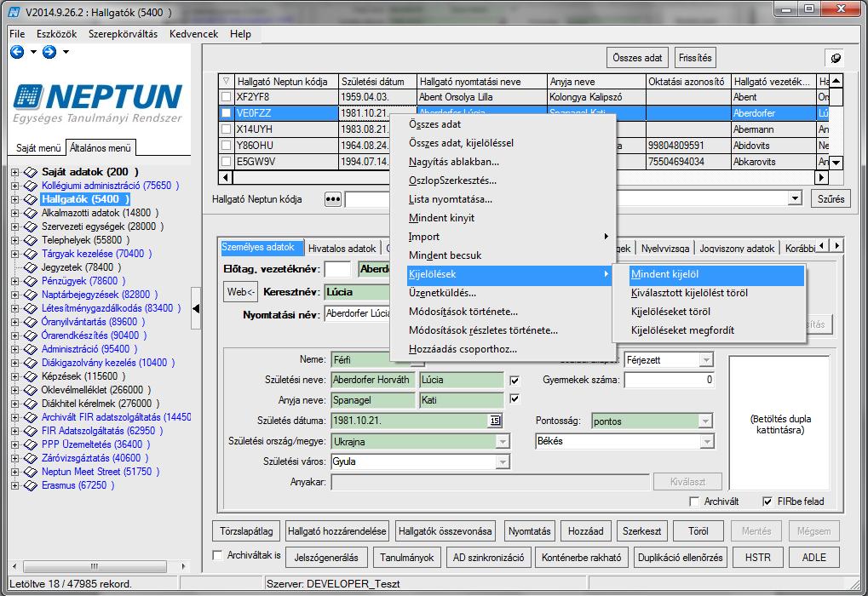The height and width of the screenshot is (596, 868).
Task: Tick the checkbox for row VE0FZZ
Action: [x=226, y=113]
